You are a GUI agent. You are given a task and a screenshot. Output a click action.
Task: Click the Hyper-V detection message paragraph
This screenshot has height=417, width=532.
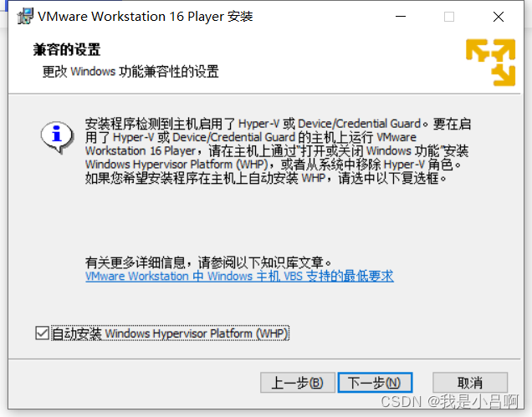[278, 150]
